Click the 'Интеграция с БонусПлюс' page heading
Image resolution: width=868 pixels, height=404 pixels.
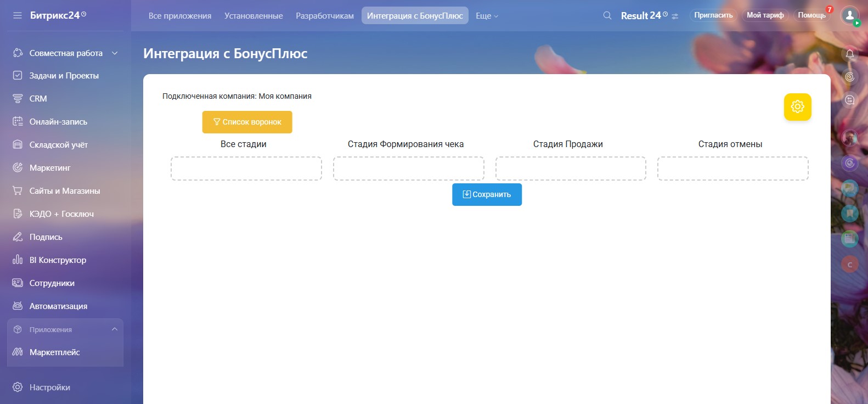[x=226, y=53]
